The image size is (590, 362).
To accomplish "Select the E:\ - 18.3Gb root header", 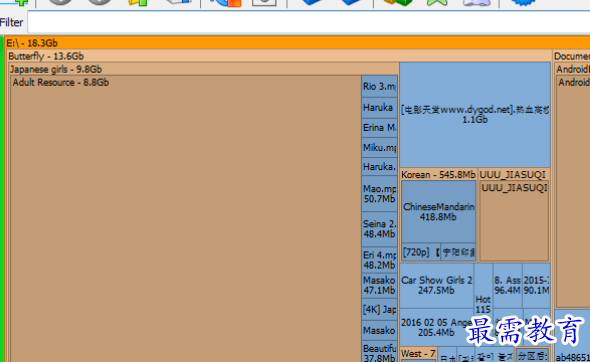I will coord(297,43).
